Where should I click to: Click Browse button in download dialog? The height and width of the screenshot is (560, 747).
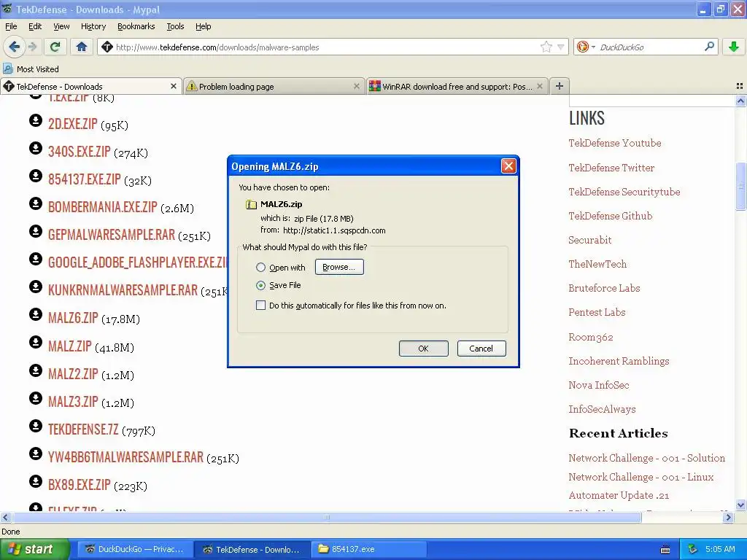(x=339, y=267)
